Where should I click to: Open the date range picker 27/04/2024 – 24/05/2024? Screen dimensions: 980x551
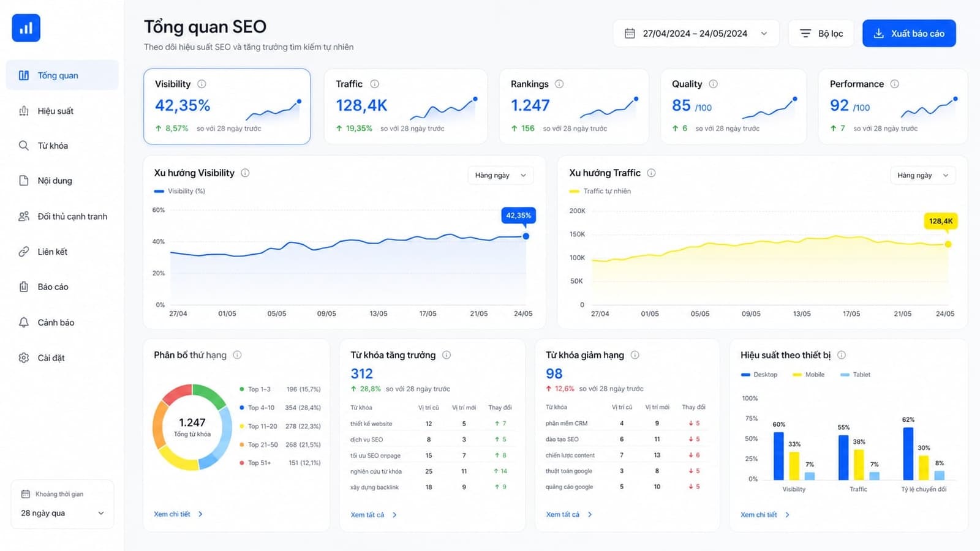point(696,34)
